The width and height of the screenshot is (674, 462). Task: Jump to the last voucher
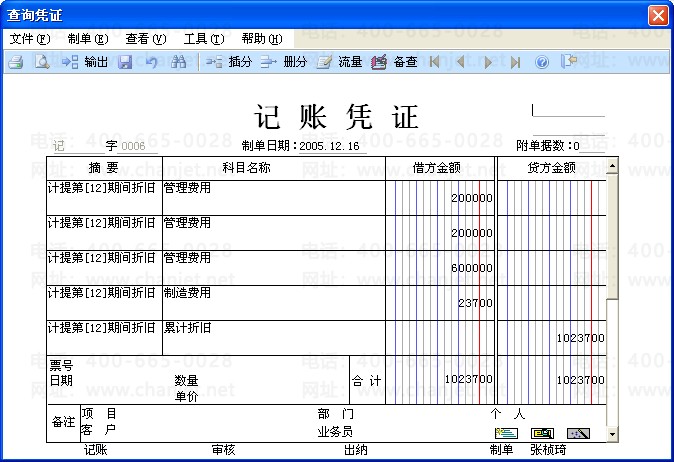pos(515,62)
